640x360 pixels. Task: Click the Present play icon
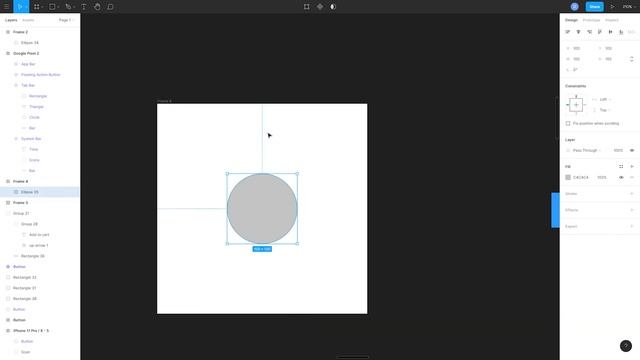click(612, 7)
